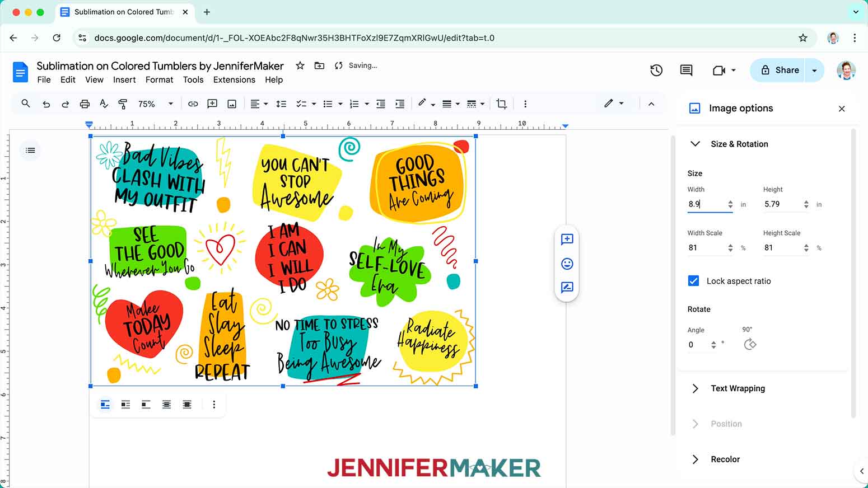
Task: Open line and paragraph spacing
Action: point(281,104)
